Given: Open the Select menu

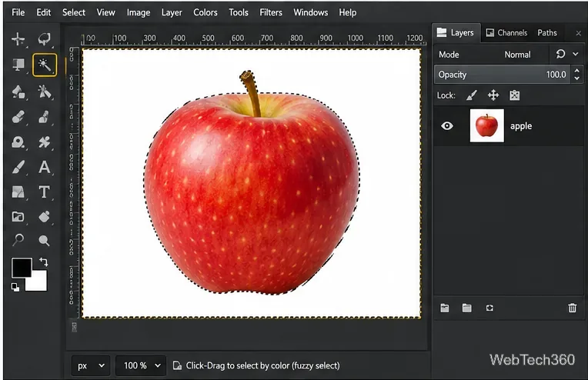Looking at the screenshot, I should (x=74, y=12).
